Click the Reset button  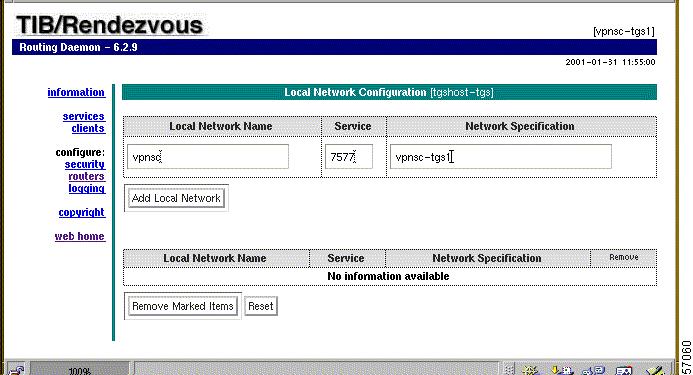tap(261, 306)
